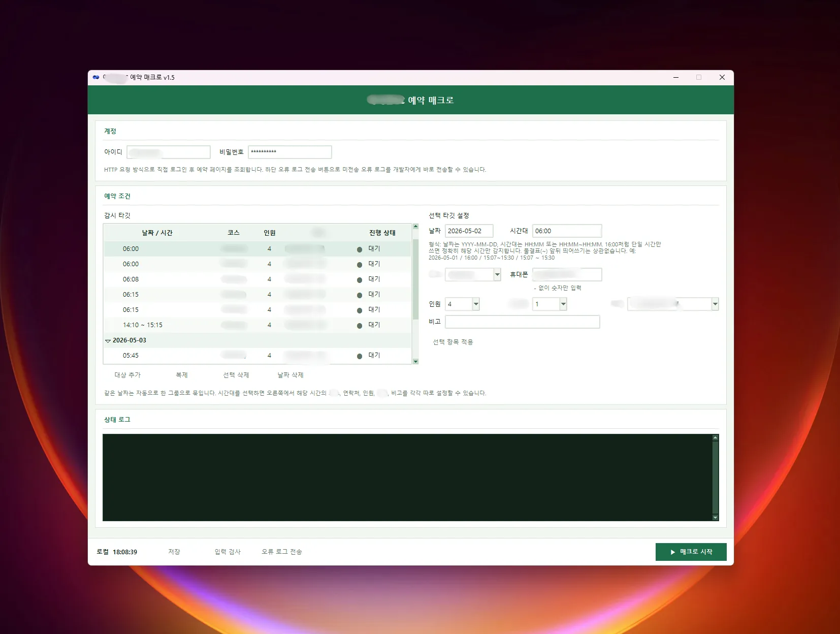This screenshot has height=634, width=840.
Task: Close the macro window
Action: (722, 77)
